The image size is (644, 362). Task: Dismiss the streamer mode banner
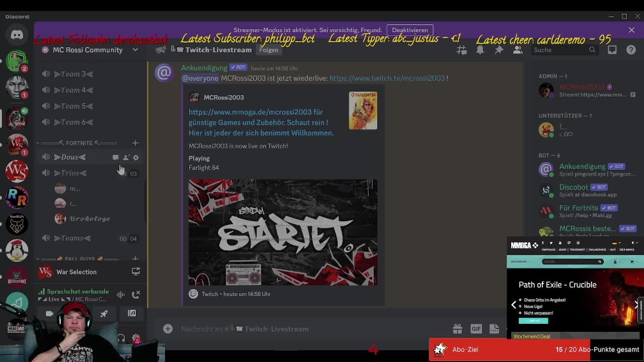tap(631, 30)
